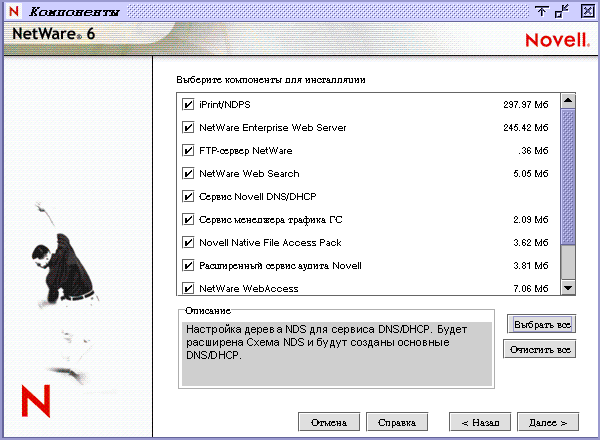The image size is (600, 440).
Task: Toggle Сервис менеджера трафика ГС checkbox
Action: (188, 220)
